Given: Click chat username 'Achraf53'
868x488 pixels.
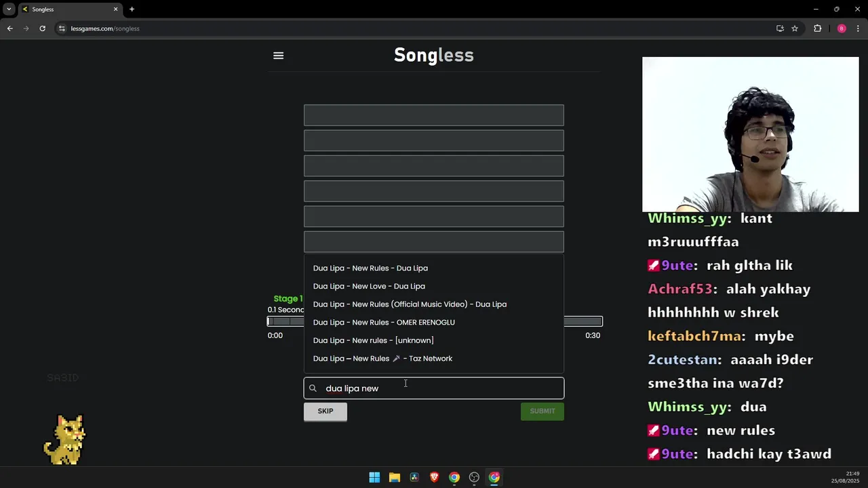Looking at the screenshot, I should click(680, 289).
